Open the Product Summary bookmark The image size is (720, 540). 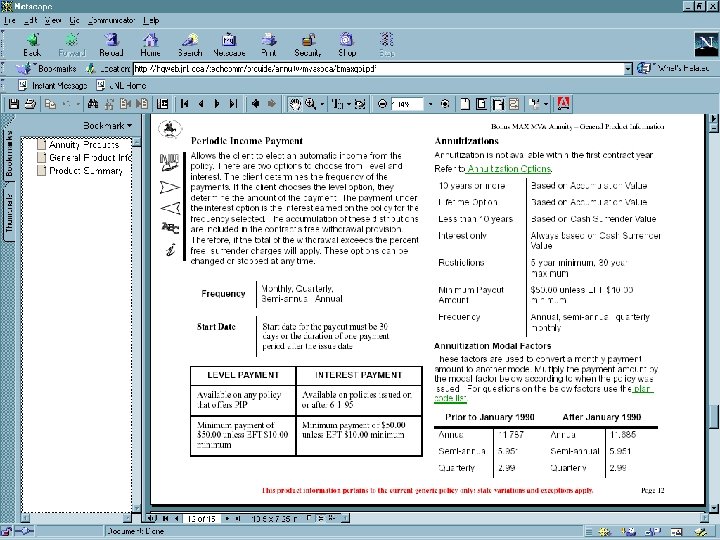point(80,171)
